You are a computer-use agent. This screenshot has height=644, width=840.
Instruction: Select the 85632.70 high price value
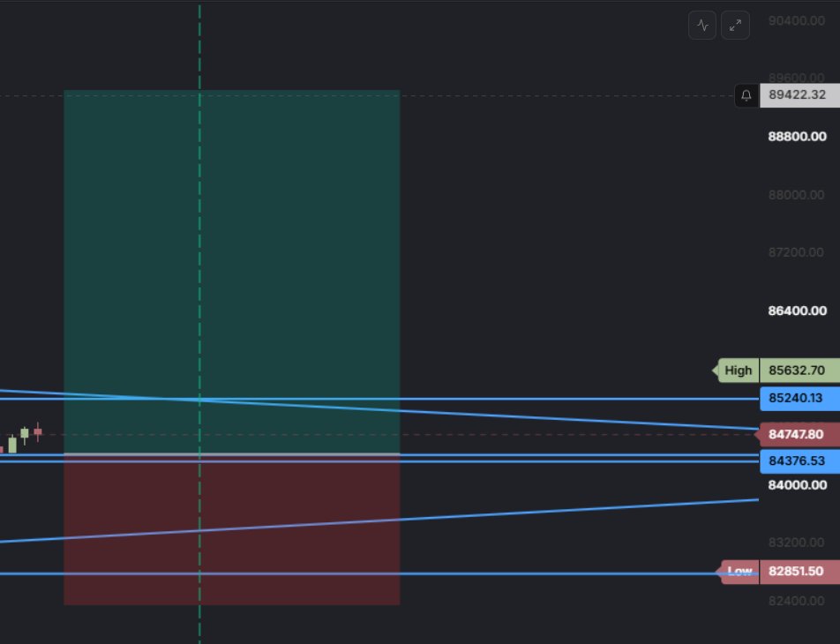click(x=799, y=371)
